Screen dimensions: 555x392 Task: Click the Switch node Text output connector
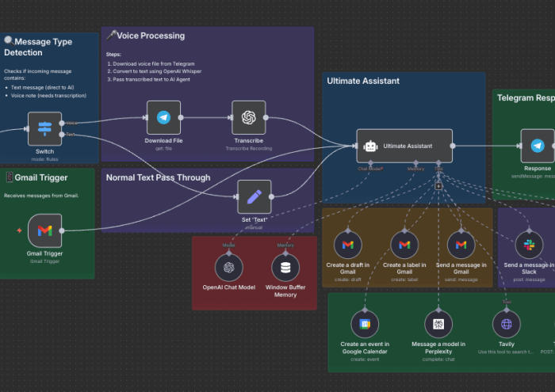click(x=62, y=135)
